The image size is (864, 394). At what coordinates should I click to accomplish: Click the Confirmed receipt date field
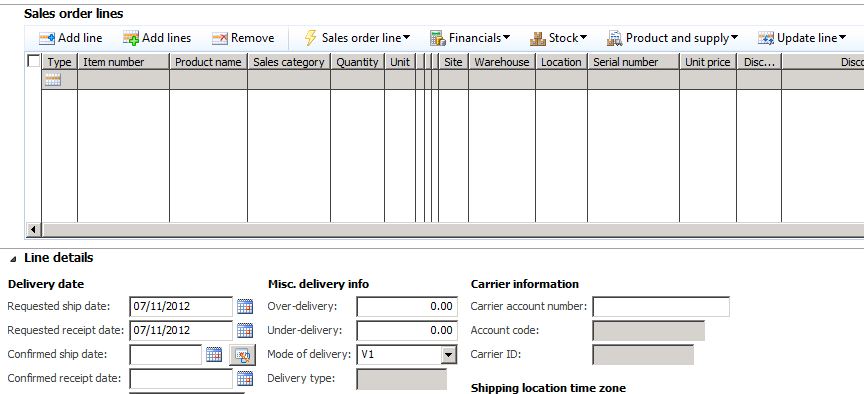(181, 379)
